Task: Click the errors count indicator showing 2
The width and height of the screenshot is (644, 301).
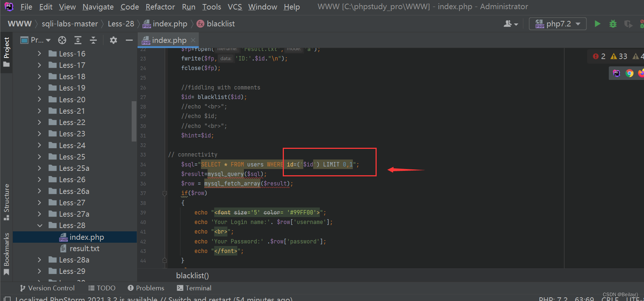Action: pos(599,56)
